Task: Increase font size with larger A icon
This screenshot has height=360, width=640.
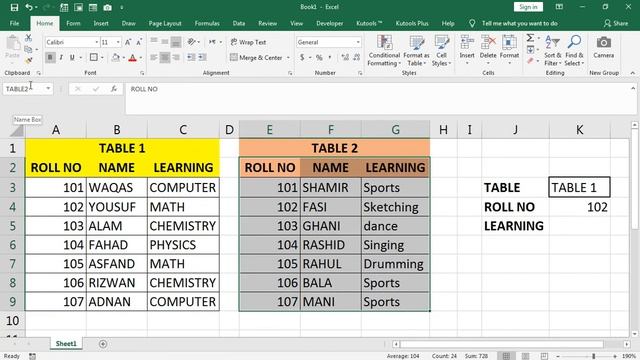Action: click(128, 42)
